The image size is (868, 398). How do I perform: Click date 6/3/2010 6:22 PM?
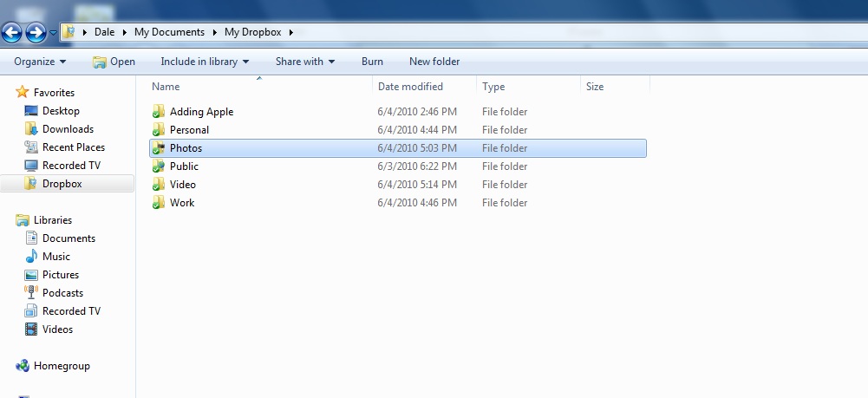coord(417,166)
